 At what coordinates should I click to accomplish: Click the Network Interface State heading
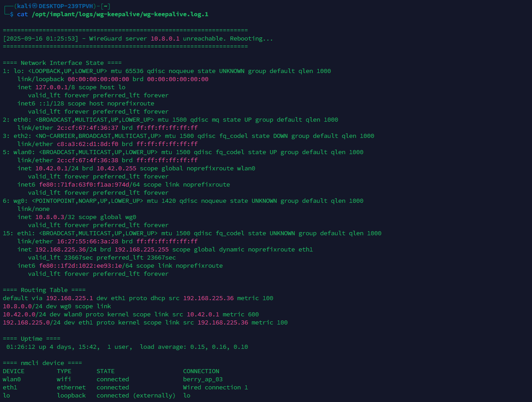point(62,63)
